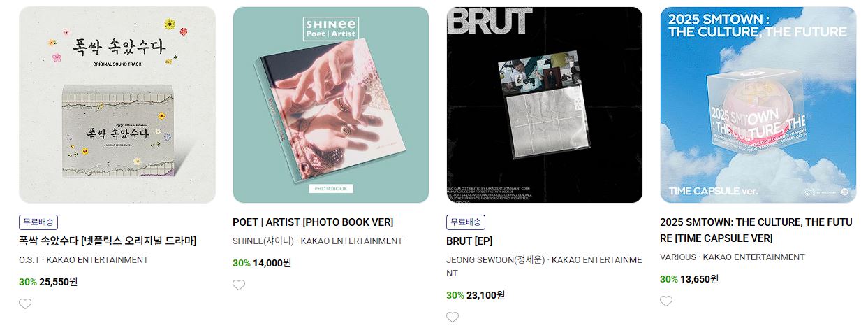Image resolution: width=868 pixels, height=328 pixels.
Task: Open the BRUT [EP] product title
Action: point(469,241)
